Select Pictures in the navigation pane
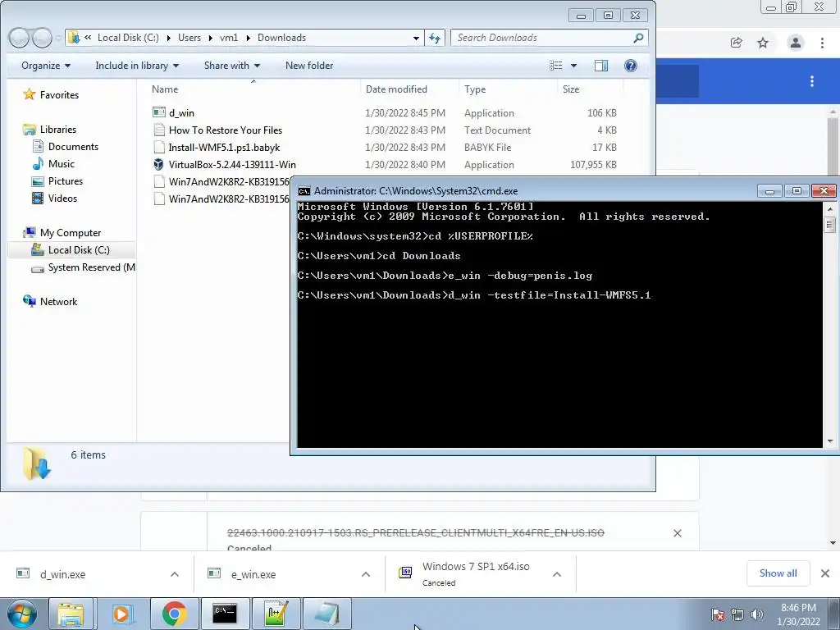Viewport: 840px width, 630px height. point(66,180)
